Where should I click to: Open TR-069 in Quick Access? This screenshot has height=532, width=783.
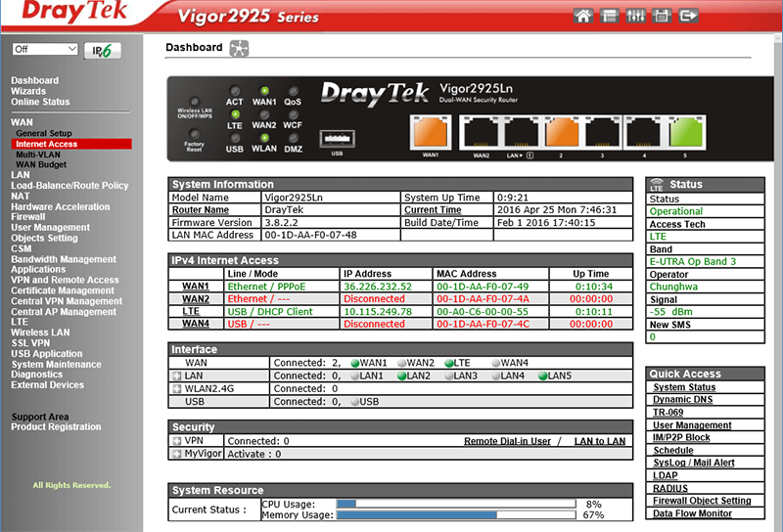(x=668, y=413)
